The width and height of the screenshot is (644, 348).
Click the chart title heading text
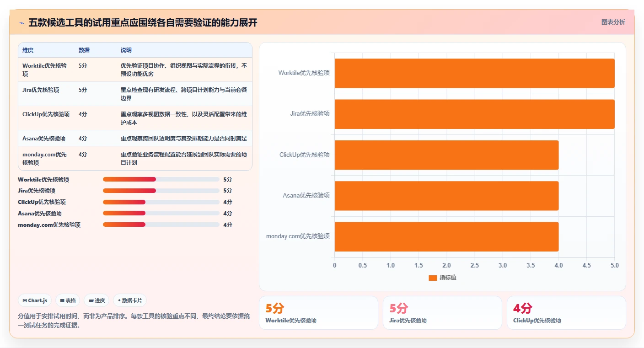coord(143,22)
